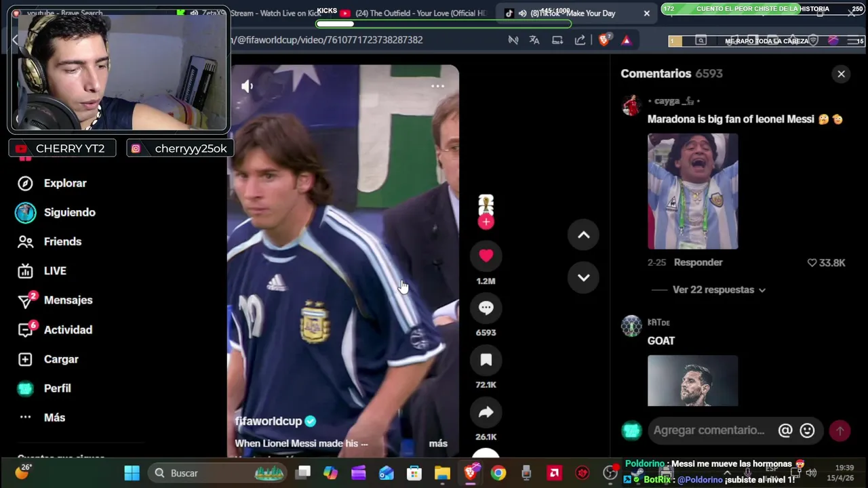The height and width of the screenshot is (488, 868).
Task: Expand Ver 22 respuestas
Action: click(x=719, y=289)
